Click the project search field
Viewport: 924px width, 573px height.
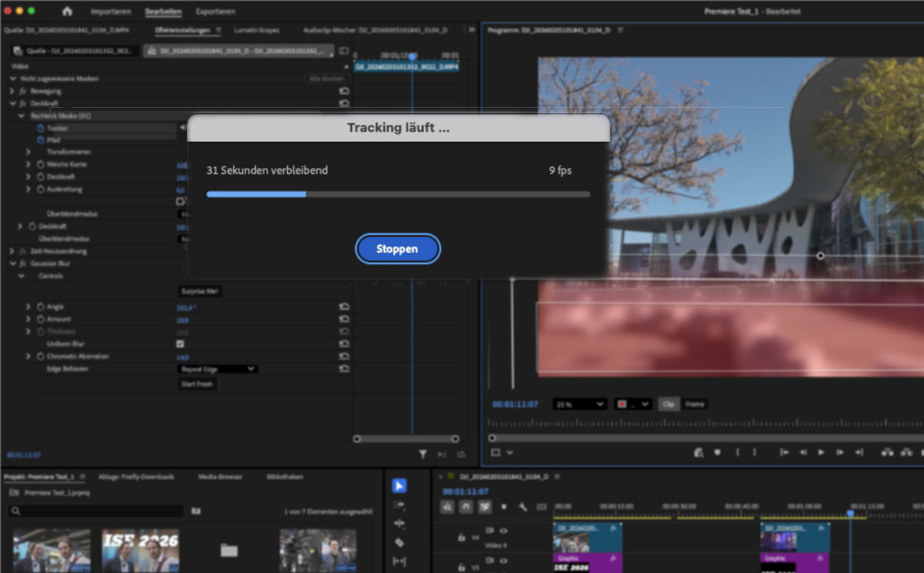[x=96, y=511]
